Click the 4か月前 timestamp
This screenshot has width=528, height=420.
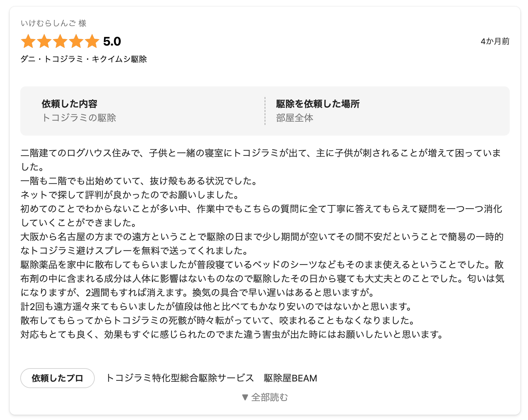[x=495, y=41]
